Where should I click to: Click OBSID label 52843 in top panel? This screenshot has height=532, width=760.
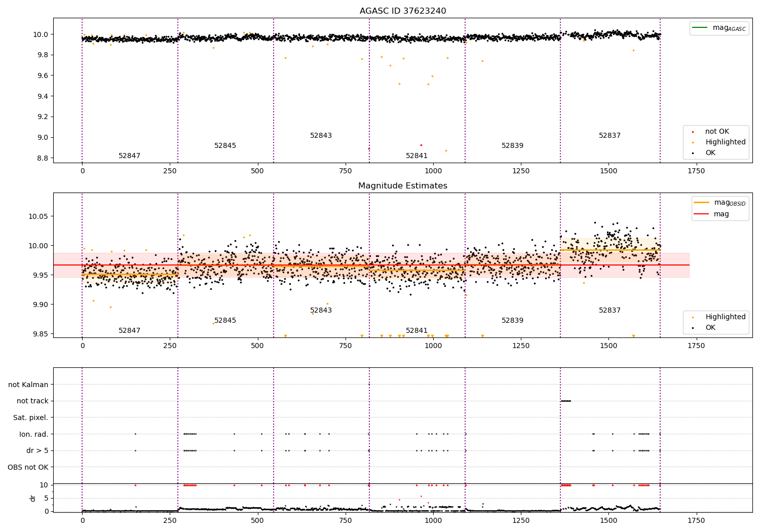321,136
